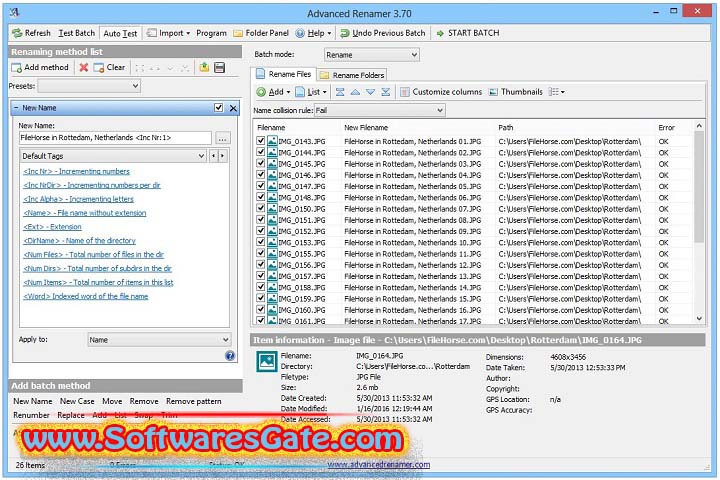This screenshot has height=480, width=720.
Task: Move selected item down
Action: (371, 92)
